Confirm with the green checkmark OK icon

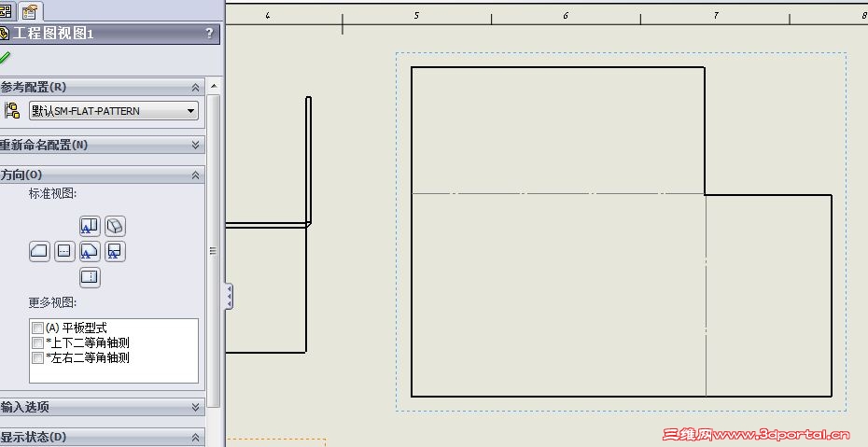5,58
